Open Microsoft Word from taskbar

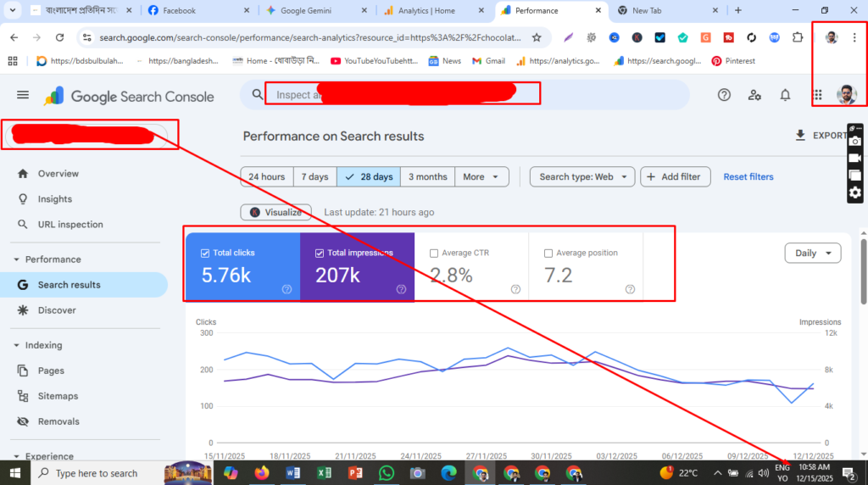(x=292, y=473)
